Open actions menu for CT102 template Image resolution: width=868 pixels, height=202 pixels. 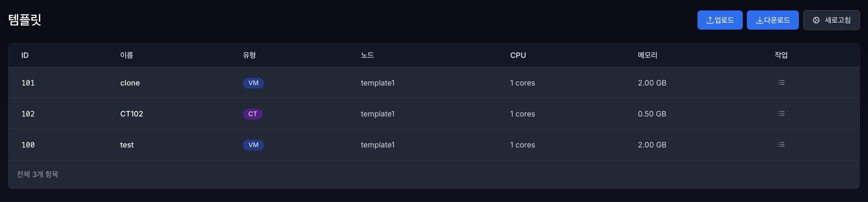[781, 114]
